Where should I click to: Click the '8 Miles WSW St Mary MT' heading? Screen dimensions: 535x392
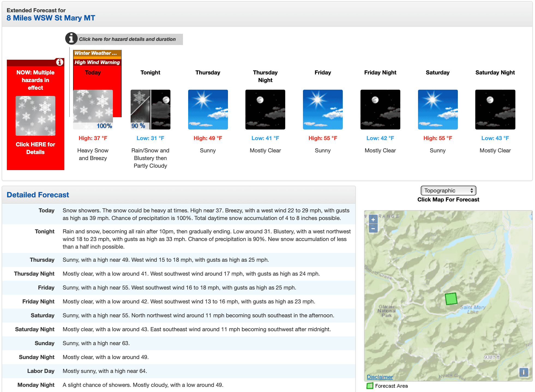click(x=51, y=18)
